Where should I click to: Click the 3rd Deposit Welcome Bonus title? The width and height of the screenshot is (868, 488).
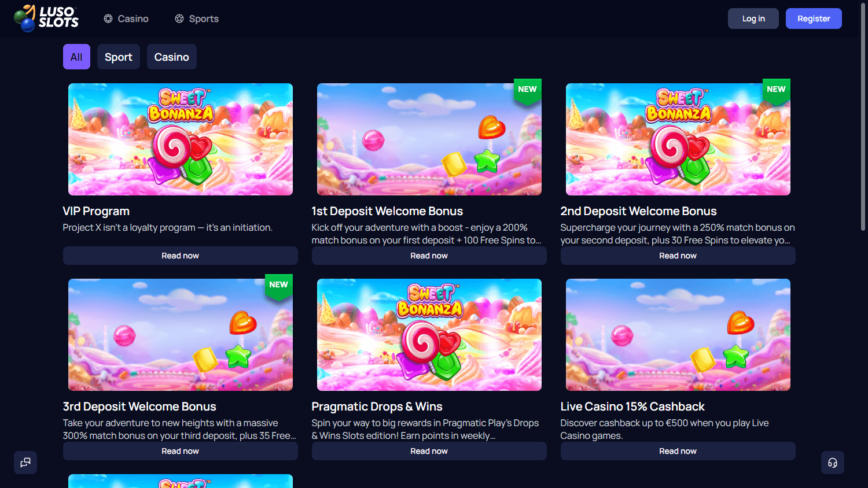pos(139,406)
